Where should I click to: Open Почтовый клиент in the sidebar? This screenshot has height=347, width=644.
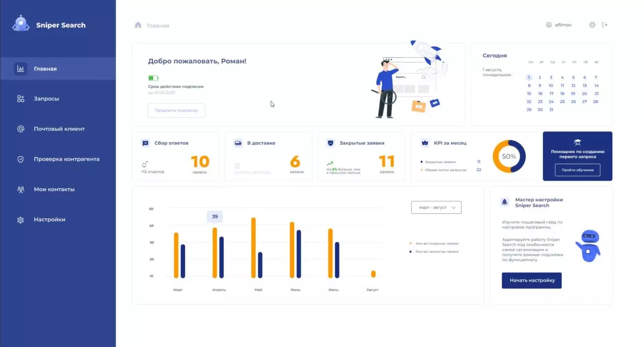58,129
